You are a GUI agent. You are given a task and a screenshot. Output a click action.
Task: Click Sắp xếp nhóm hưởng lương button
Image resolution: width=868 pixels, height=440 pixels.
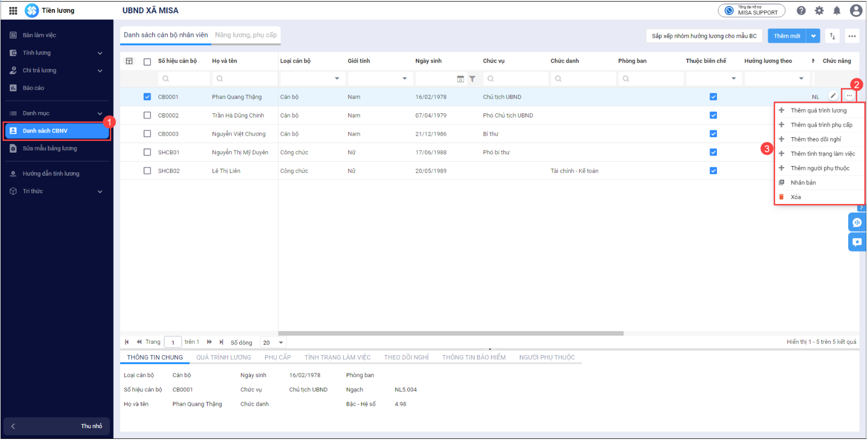pyautogui.click(x=704, y=36)
